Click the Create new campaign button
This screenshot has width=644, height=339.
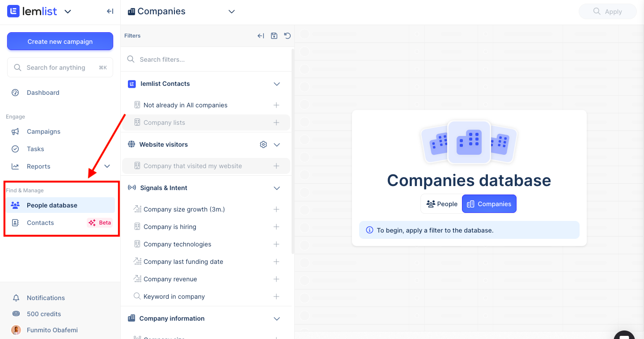(60, 42)
